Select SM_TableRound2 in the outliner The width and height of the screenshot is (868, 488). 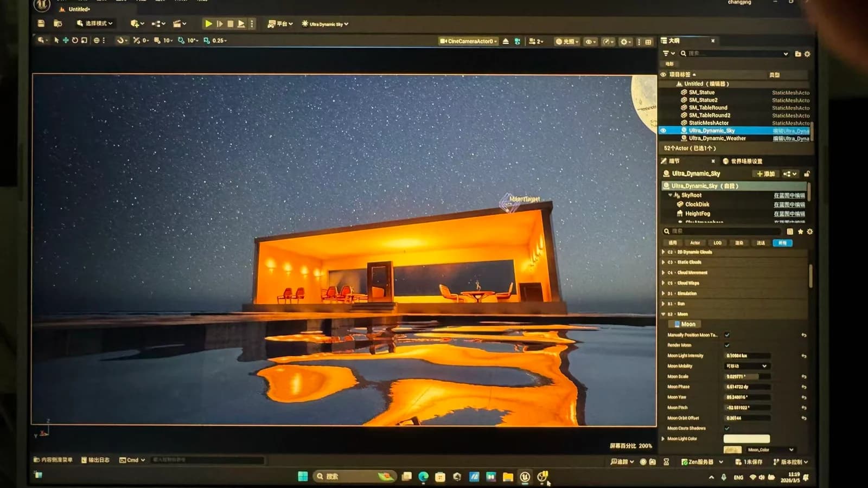(x=709, y=115)
